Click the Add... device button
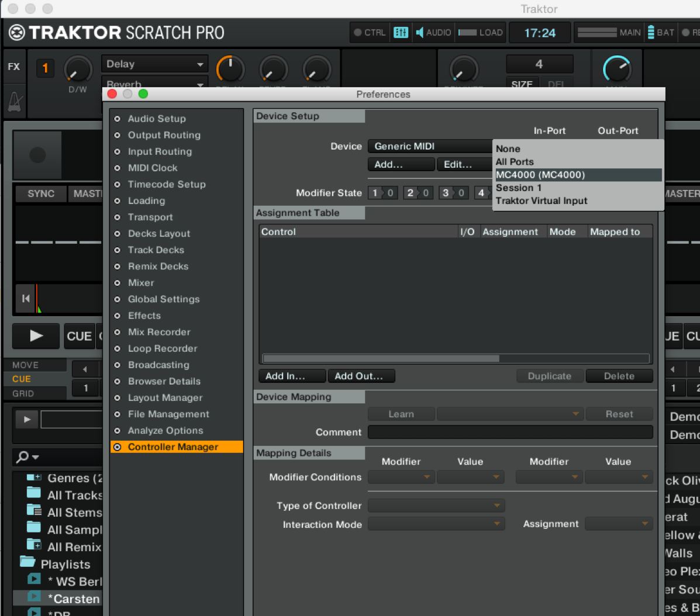Screen dimensions: 700x616 point(401,164)
